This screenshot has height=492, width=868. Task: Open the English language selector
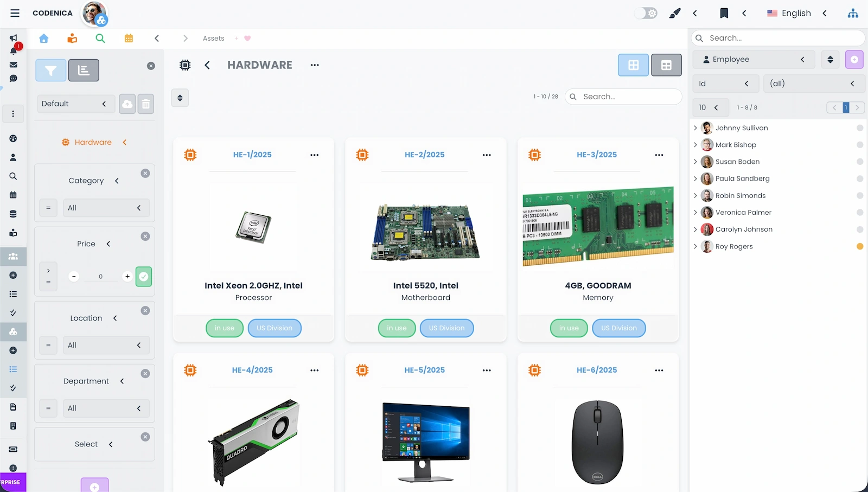(x=796, y=12)
